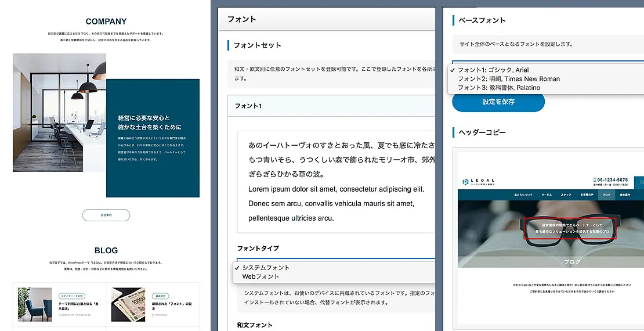644x331 pixels.
Task: Click the 設定を保存 button
Action: coord(498,102)
